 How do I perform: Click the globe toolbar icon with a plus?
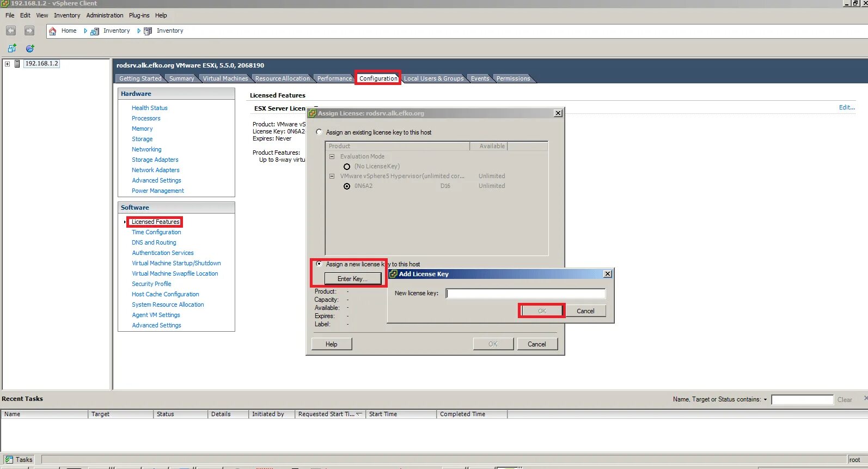30,48
